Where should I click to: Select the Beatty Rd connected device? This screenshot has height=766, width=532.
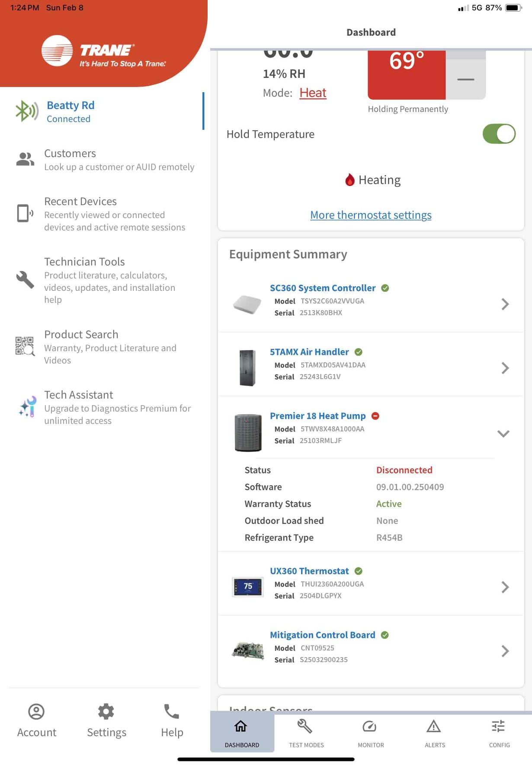click(102, 111)
